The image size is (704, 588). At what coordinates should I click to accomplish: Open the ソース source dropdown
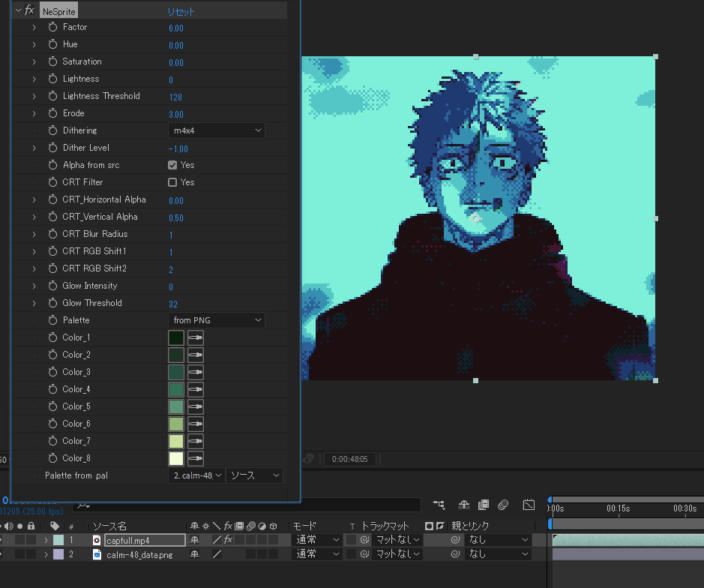click(x=255, y=475)
